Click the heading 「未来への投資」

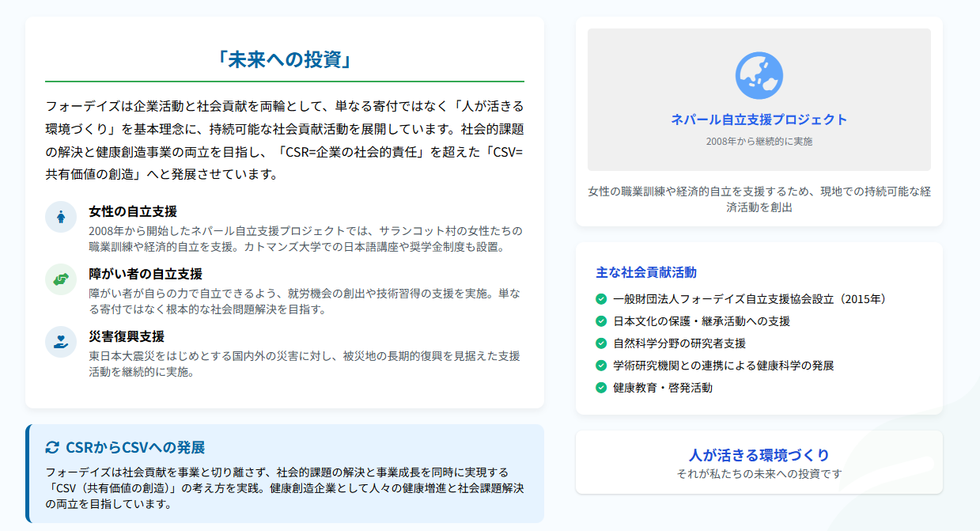(285, 60)
